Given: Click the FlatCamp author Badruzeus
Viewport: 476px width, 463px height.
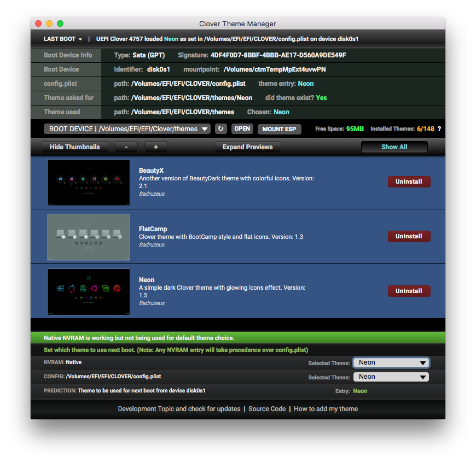Looking at the screenshot, I should click(152, 245).
